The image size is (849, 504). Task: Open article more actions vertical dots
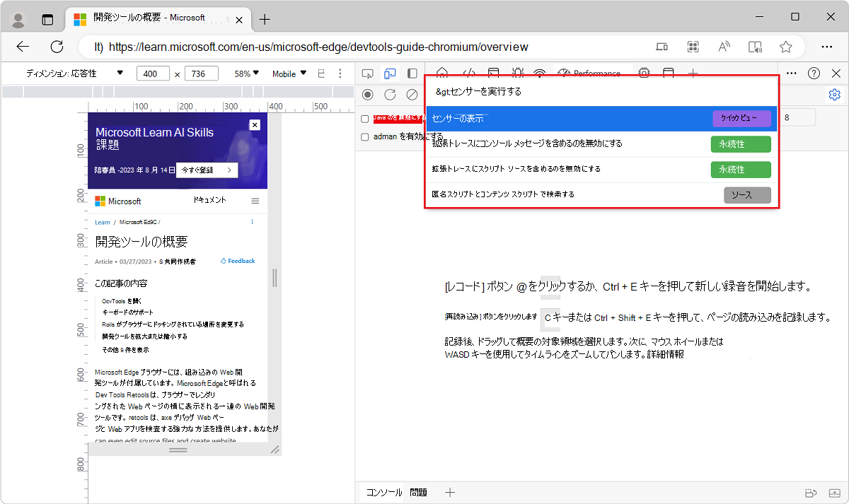click(252, 222)
